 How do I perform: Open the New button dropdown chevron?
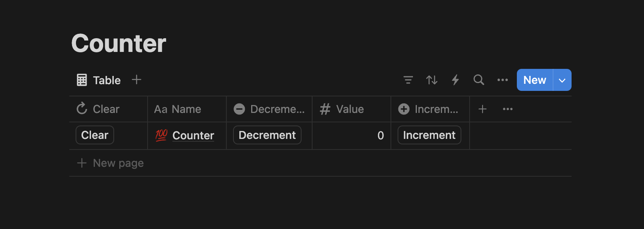[562, 80]
